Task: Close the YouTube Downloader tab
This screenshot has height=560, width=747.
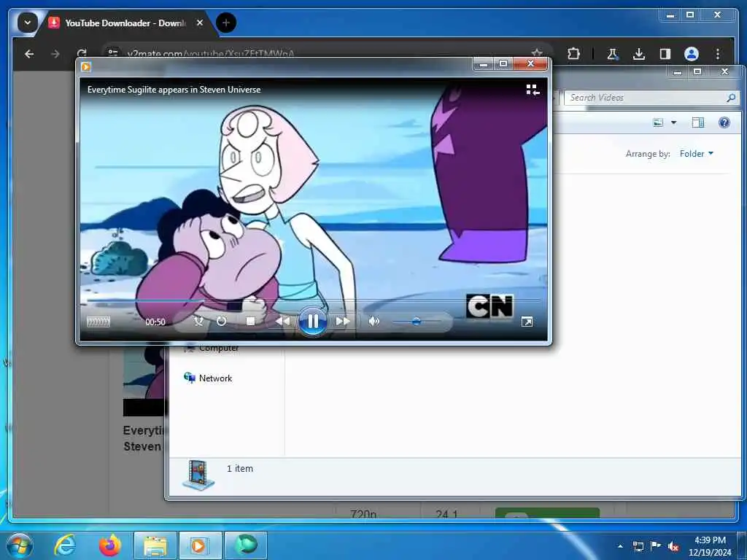Action: pos(200,23)
